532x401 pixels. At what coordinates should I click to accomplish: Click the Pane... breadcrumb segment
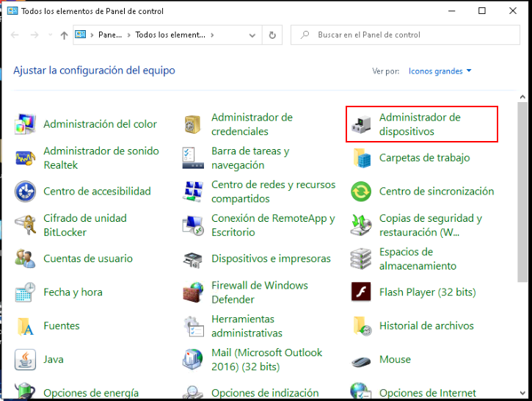[x=110, y=35]
